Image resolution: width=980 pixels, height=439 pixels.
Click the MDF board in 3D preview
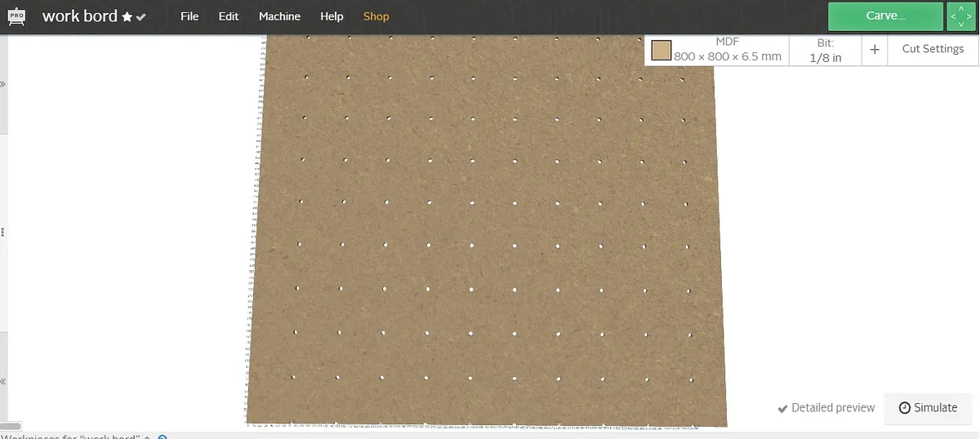[487, 230]
